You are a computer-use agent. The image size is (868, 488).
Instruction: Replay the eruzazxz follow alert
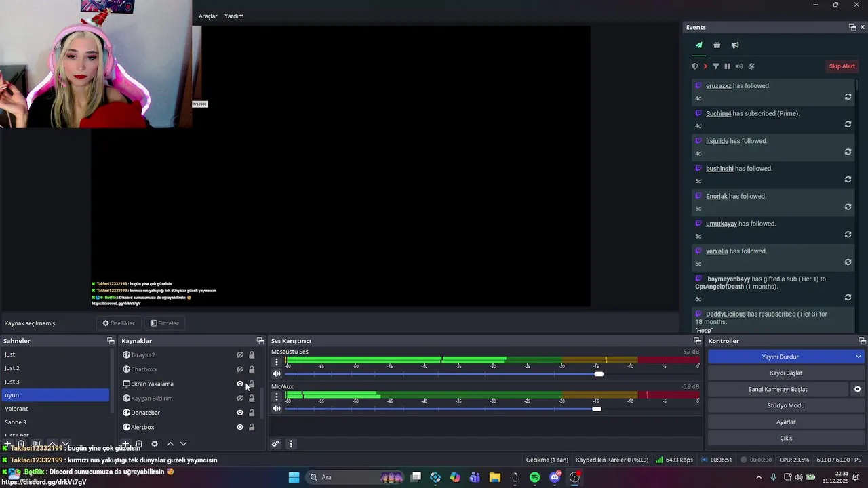click(x=848, y=97)
